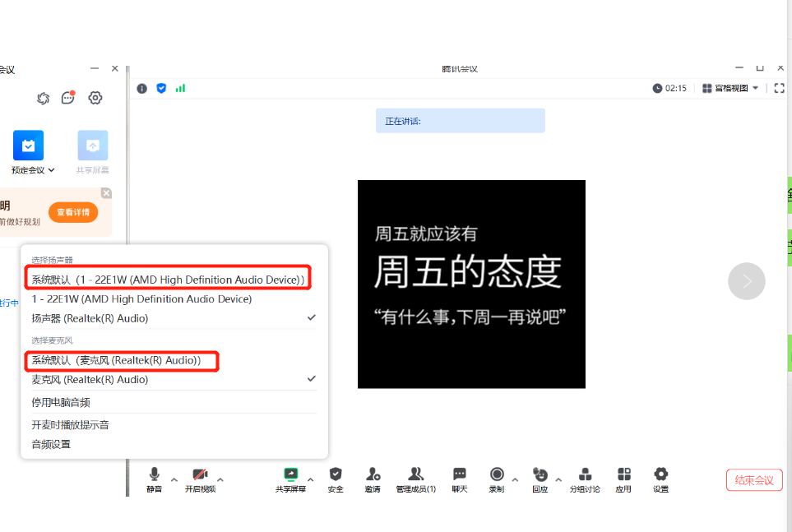
Task: Check network status green bars icon
Action: [180, 89]
